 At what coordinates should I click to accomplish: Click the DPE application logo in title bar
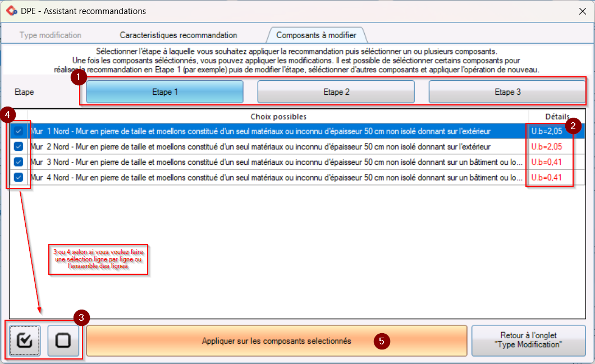tap(12, 11)
